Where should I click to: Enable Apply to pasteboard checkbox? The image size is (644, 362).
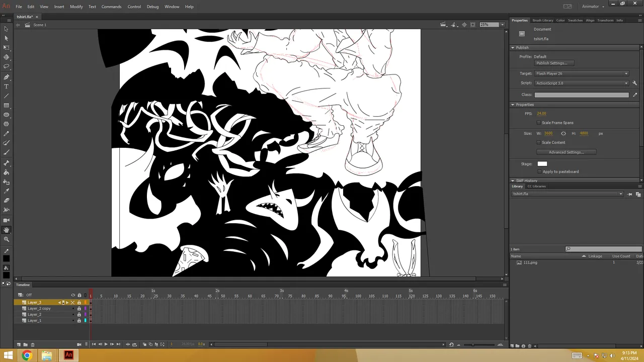540,171
